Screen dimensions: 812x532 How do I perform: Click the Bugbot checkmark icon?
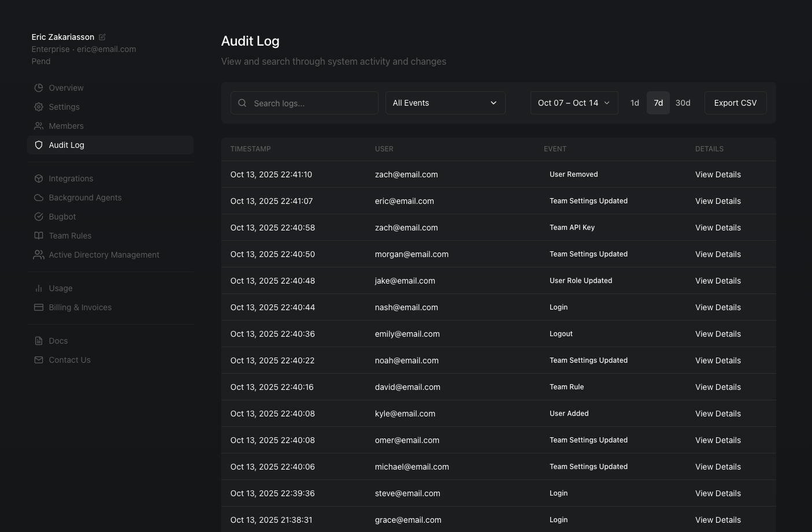pyautogui.click(x=39, y=217)
